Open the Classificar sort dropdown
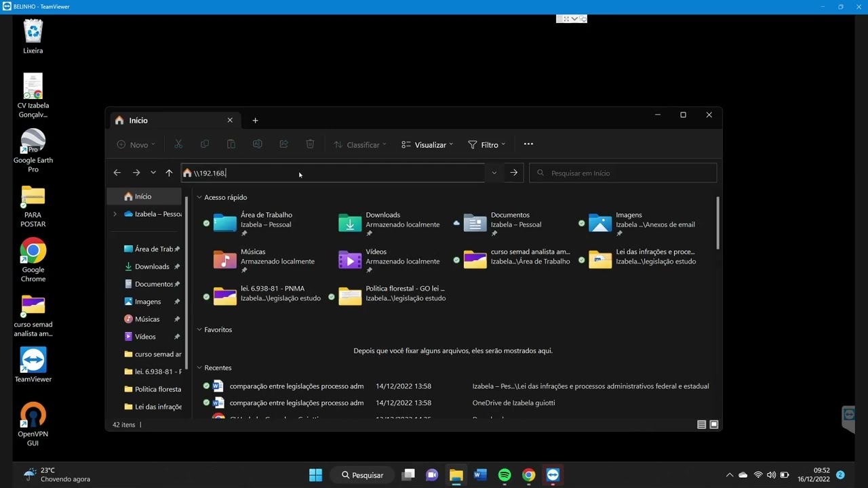 coord(359,144)
